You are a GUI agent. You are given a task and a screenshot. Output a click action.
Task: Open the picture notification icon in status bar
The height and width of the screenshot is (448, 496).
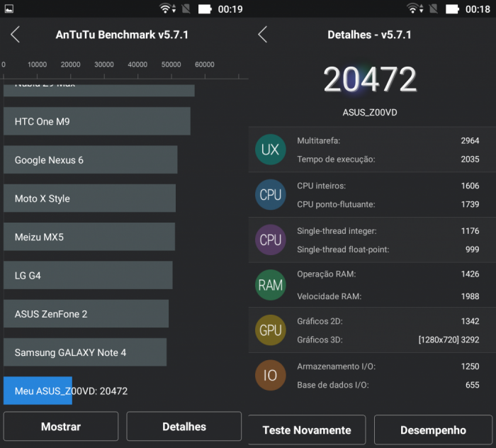[9, 9]
